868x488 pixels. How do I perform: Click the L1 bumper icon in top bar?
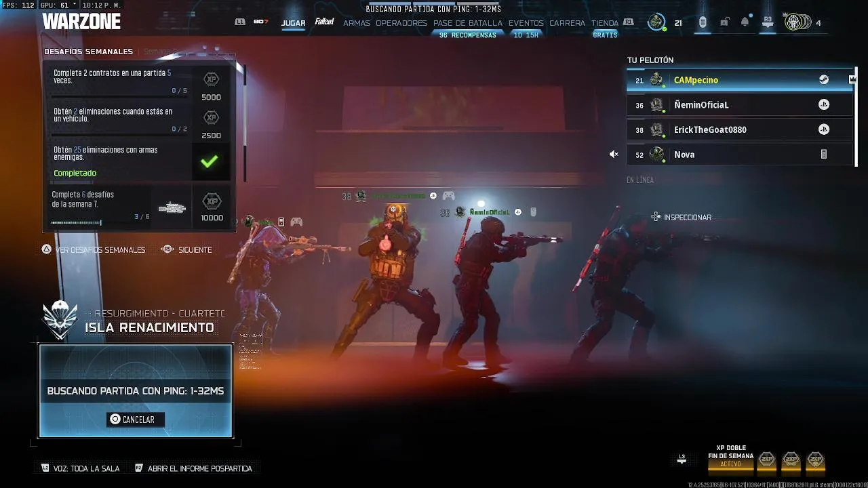239,22
